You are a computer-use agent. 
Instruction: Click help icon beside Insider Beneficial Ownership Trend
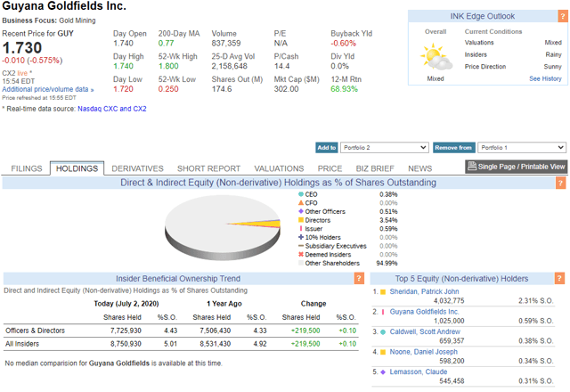click(359, 279)
